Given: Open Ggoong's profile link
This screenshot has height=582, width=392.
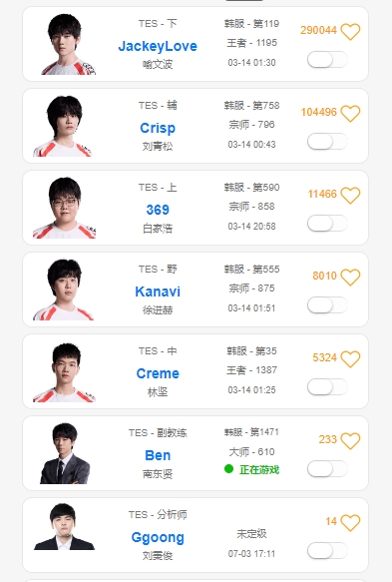Looking at the screenshot, I should (x=158, y=538).
